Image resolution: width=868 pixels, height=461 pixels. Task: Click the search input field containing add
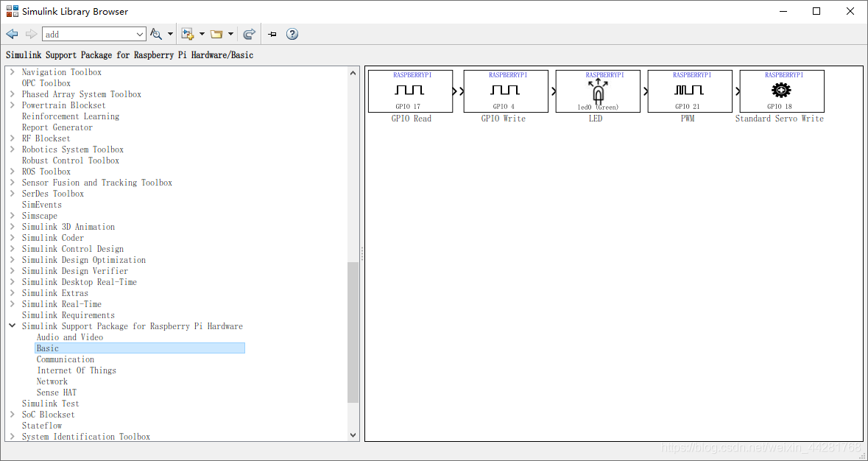coord(88,35)
